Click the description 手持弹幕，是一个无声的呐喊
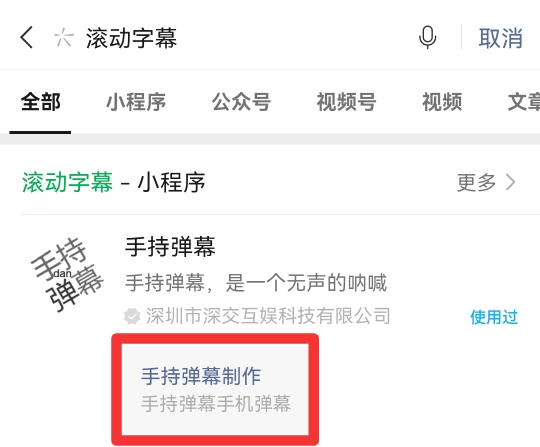This screenshot has height=447, width=540. pyautogui.click(x=256, y=283)
